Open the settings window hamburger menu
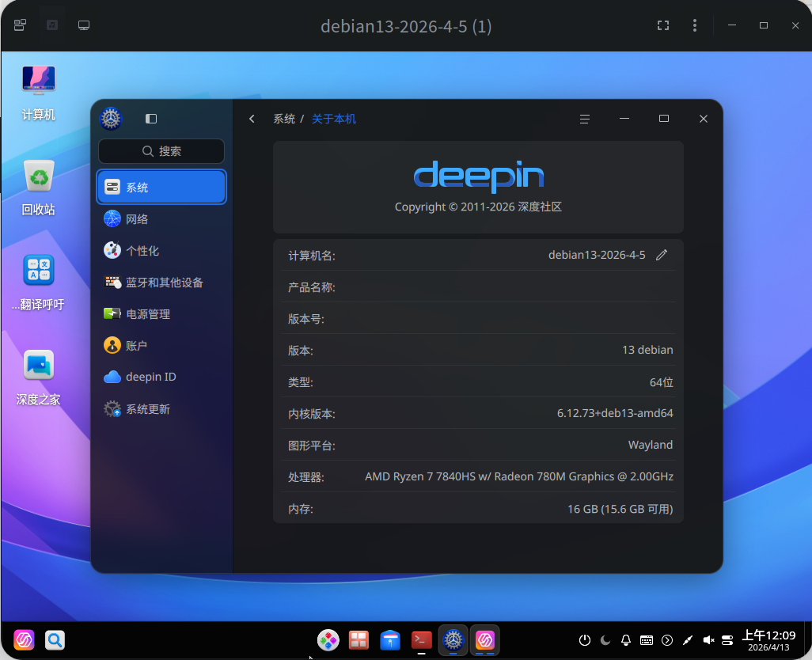Image resolution: width=812 pixels, height=660 pixels. (585, 119)
